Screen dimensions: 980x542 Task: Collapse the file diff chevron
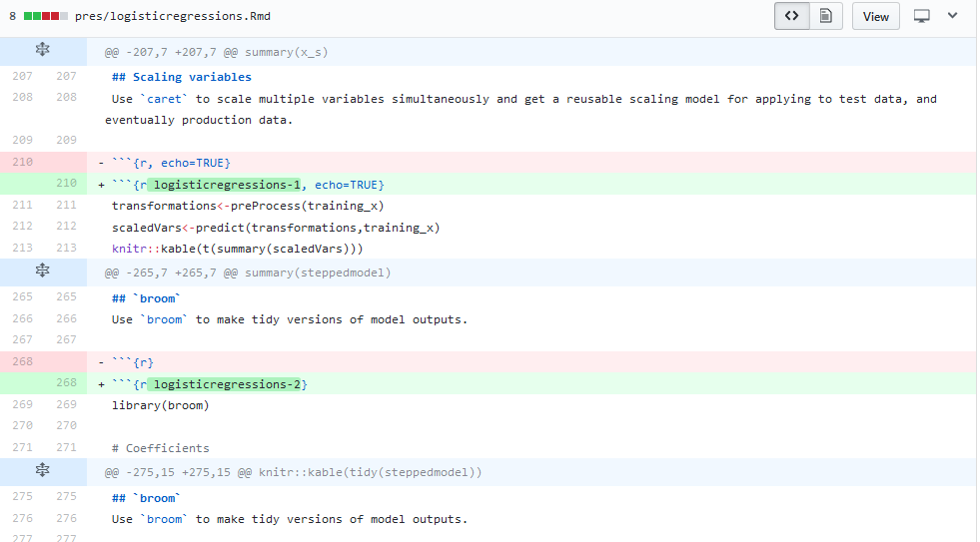coord(952,16)
